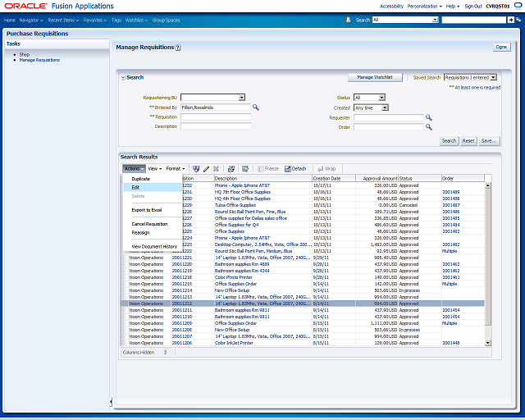525x420 pixels.
Task: Open the Status dropdown
Action: pos(381,98)
